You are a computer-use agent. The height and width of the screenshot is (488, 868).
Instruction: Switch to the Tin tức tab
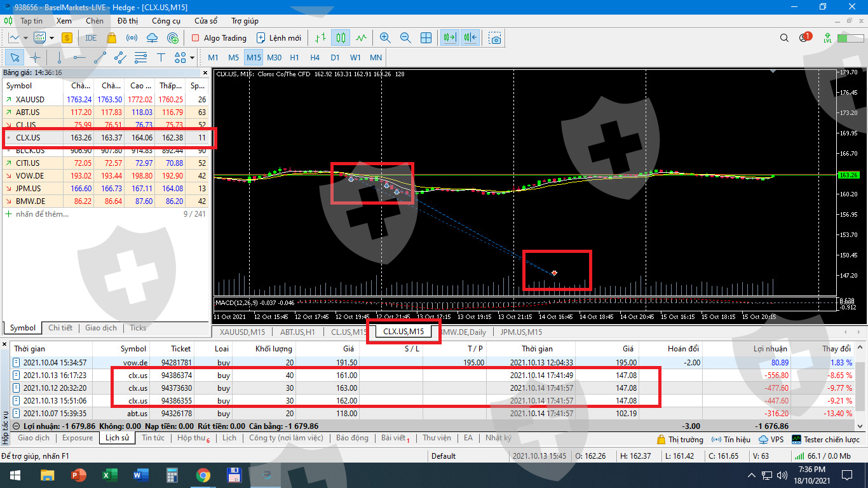click(153, 438)
